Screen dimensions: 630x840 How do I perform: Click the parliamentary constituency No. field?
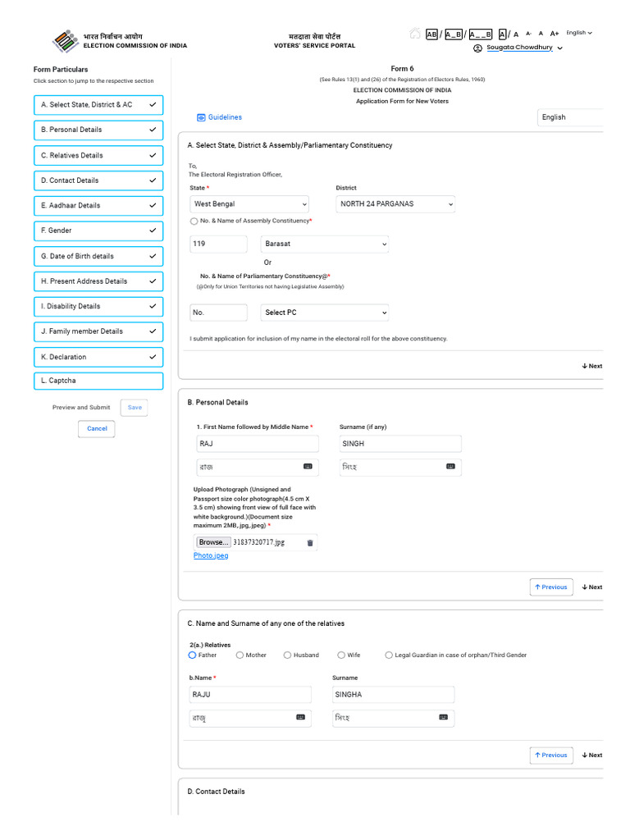pyautogui.click(x=218, y=313)
